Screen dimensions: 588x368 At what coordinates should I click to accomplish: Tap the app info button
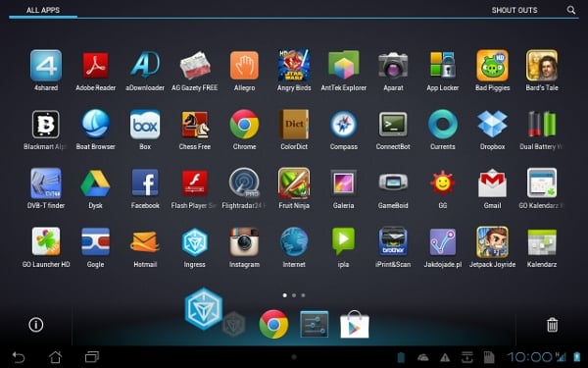[36, 325]
